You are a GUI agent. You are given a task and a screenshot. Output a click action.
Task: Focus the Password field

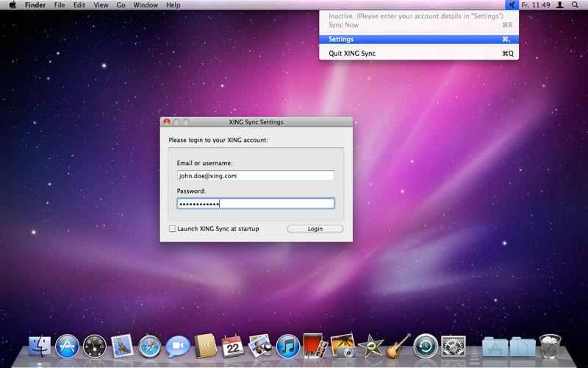click(x=255, y=204)
